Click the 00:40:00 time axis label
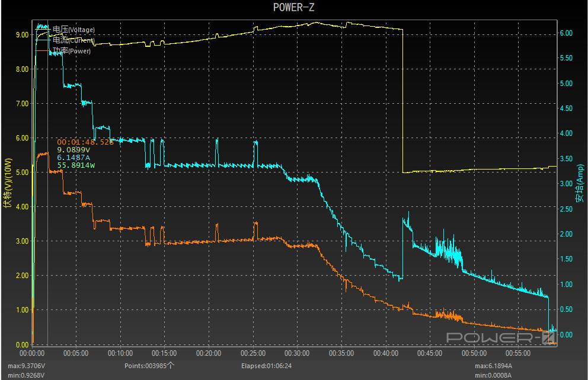The width and height of the screenshot is (588, 380). tap(386, 353)
